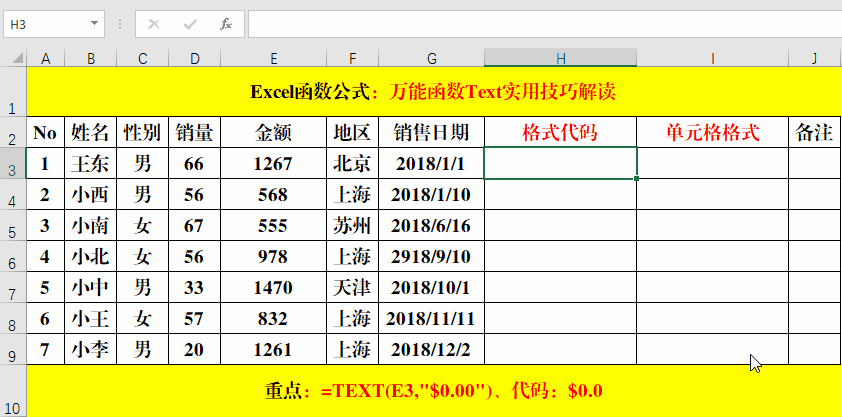This screenshot has height=417, width=842.
Task: Click the date cell '2918/9/10'
Action: click(431, 257)
